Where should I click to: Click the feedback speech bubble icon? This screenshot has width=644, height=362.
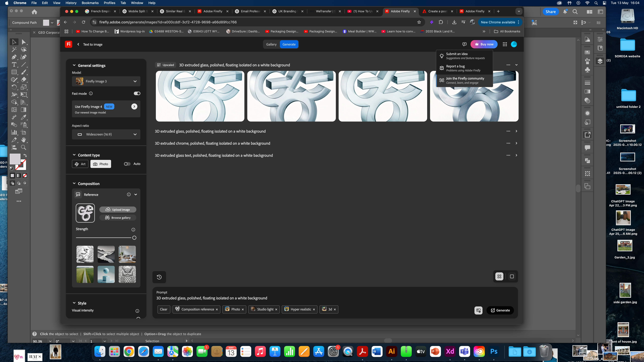pos(464,44)
